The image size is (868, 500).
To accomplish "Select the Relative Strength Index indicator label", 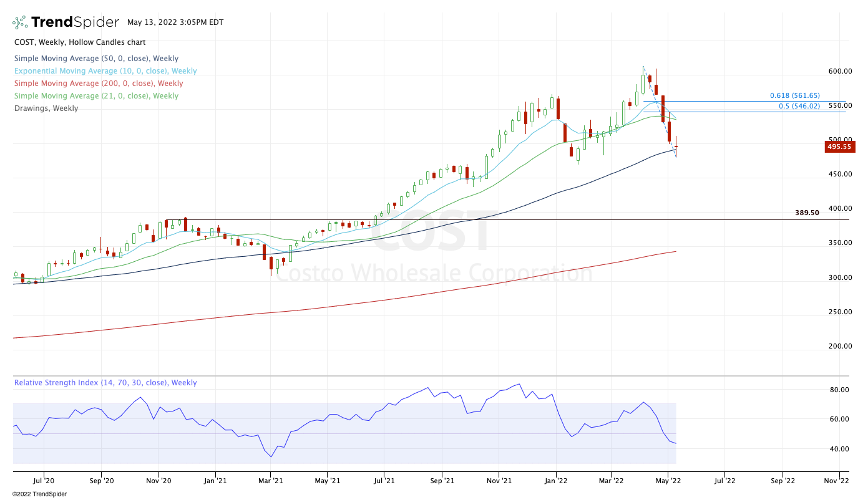I will pyautogui.click(x=105, y=383).
